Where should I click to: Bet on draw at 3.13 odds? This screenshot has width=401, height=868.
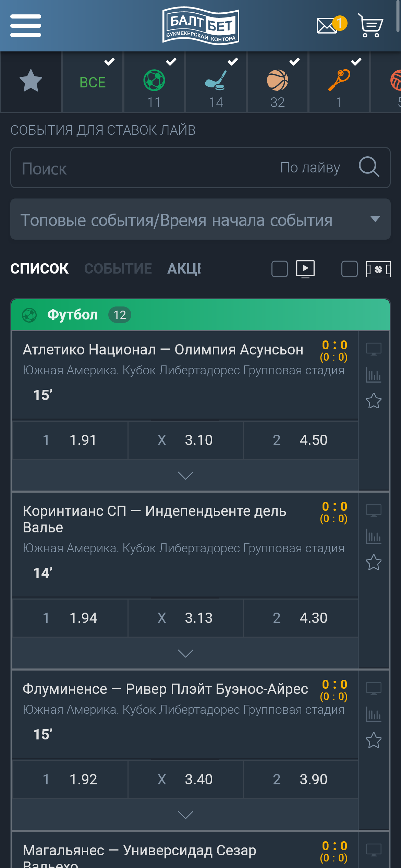click(185, 618)
